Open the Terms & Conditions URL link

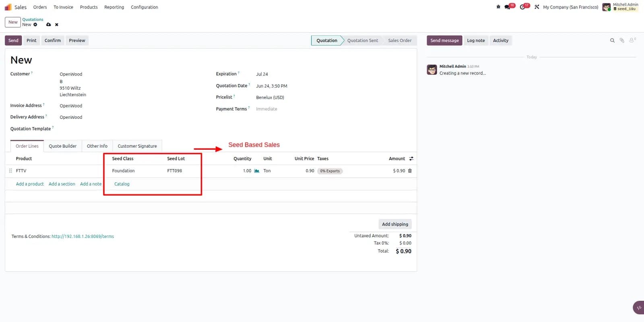coord(83,236)
